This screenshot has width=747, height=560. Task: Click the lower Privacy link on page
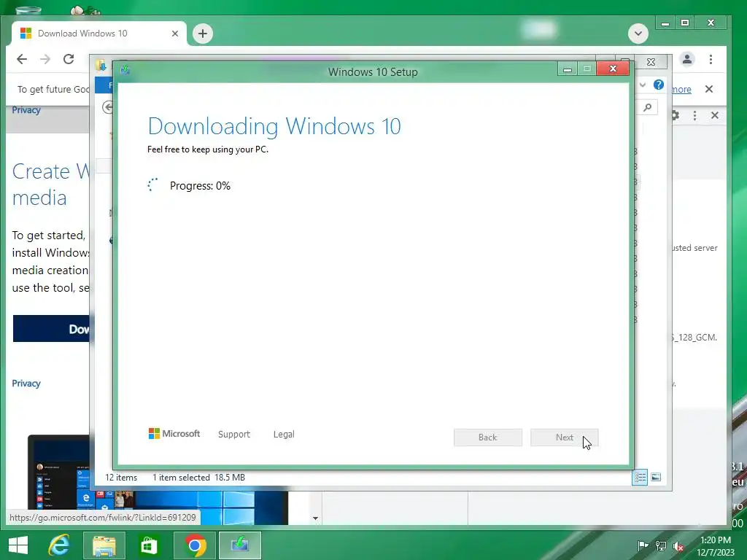pyautogui.click(x=26, y=384)
